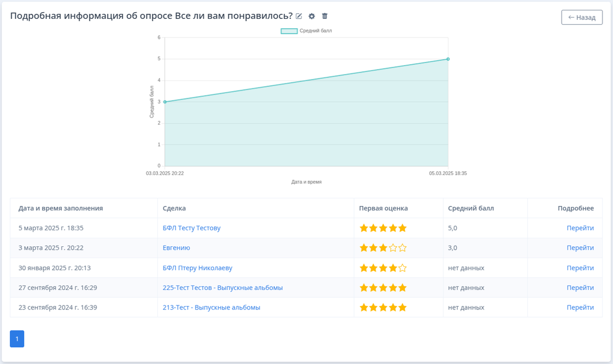This screenshot has height=364, width=613.
Task: Click Перейти for the 30 января 2025 entry
Action: (580, 268)
